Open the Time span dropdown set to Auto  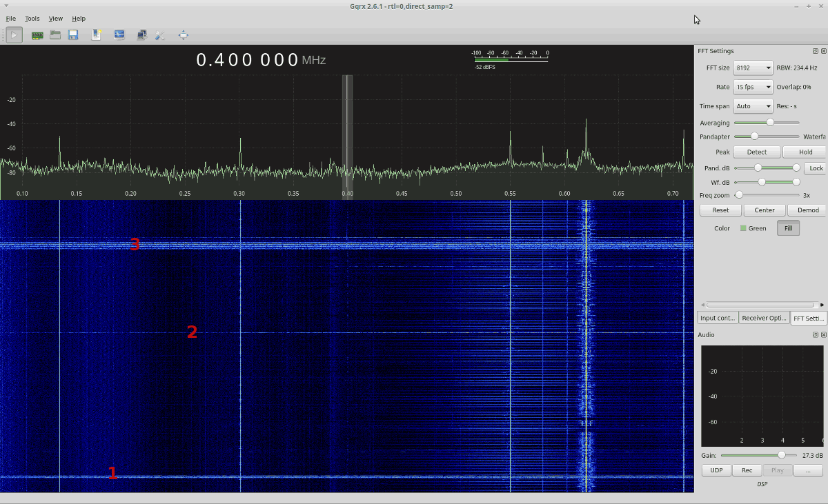click(x=753, y=106)
